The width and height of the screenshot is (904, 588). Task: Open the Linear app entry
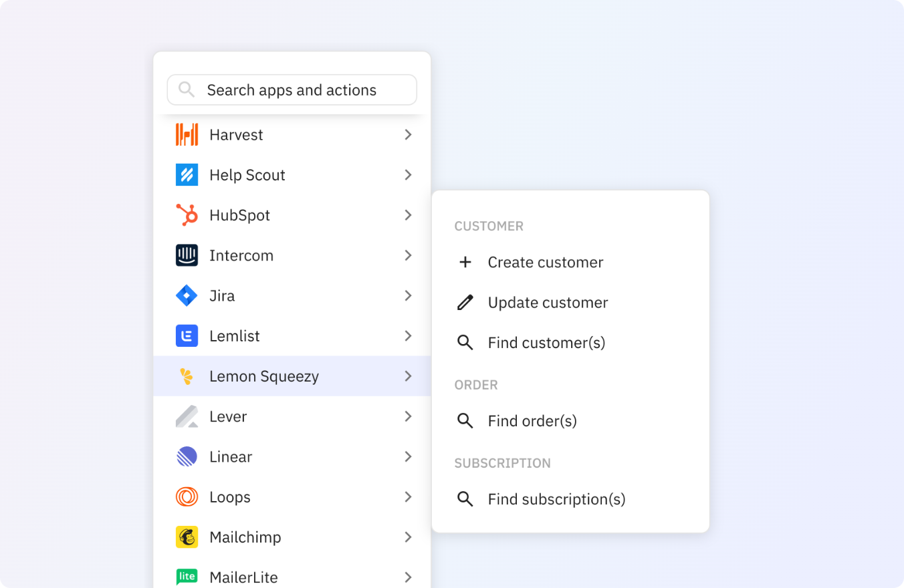(x=292, y=456)
